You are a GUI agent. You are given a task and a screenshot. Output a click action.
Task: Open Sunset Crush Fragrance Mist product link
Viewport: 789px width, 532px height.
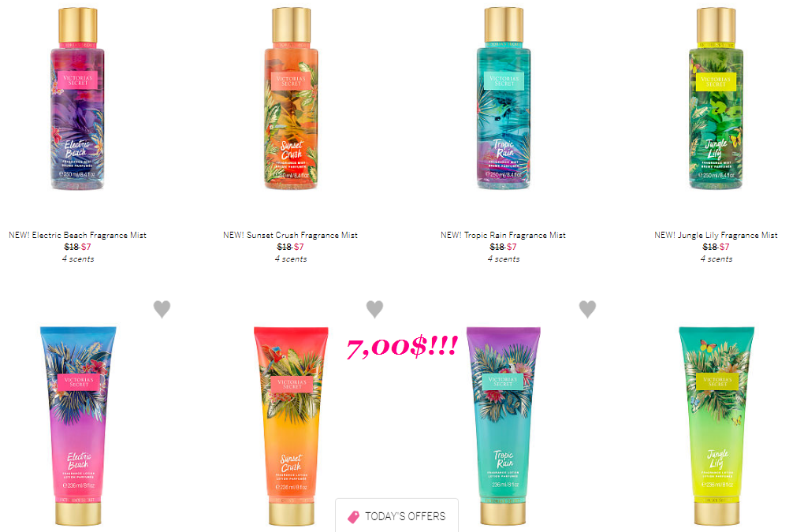[290, 235]
